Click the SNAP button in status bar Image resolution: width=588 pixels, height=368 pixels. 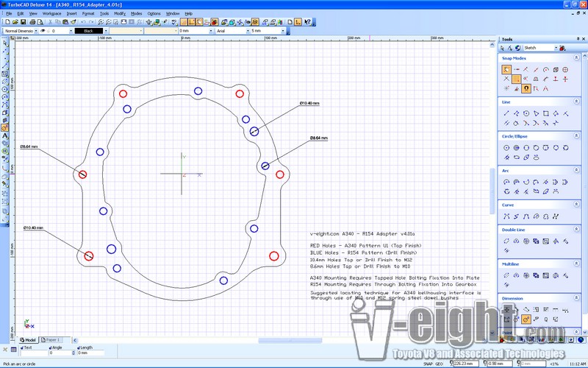tap(428, 364)
